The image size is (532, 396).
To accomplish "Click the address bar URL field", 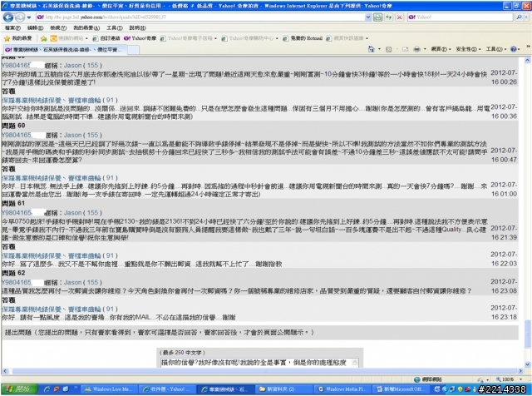I will coord(199,17).
